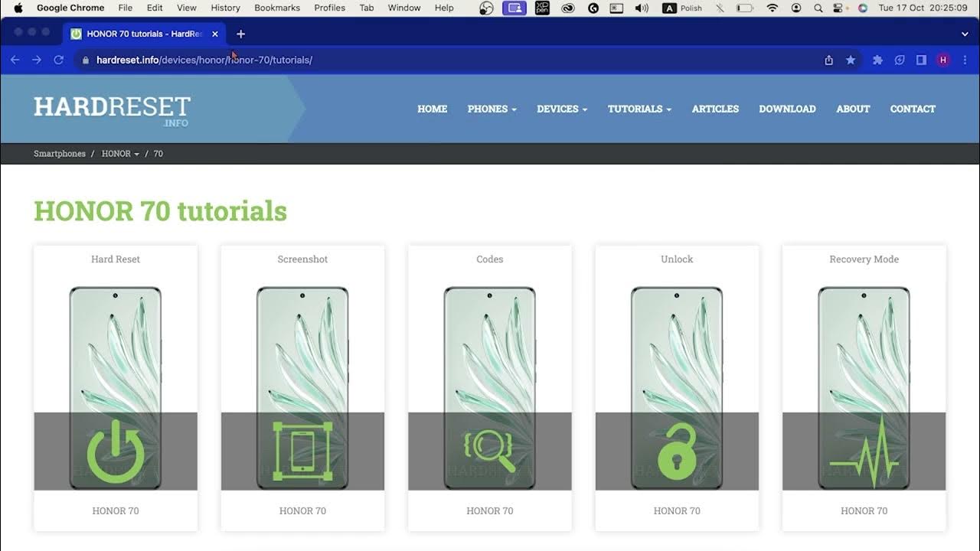Click the browser forward arrow

(36, 60)
